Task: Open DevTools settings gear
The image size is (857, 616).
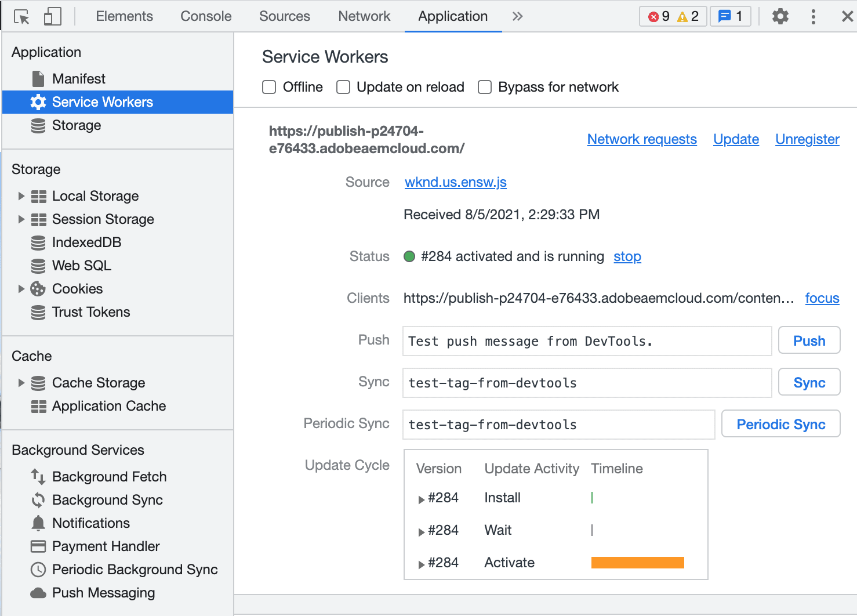Action: (x=780, y=16)
